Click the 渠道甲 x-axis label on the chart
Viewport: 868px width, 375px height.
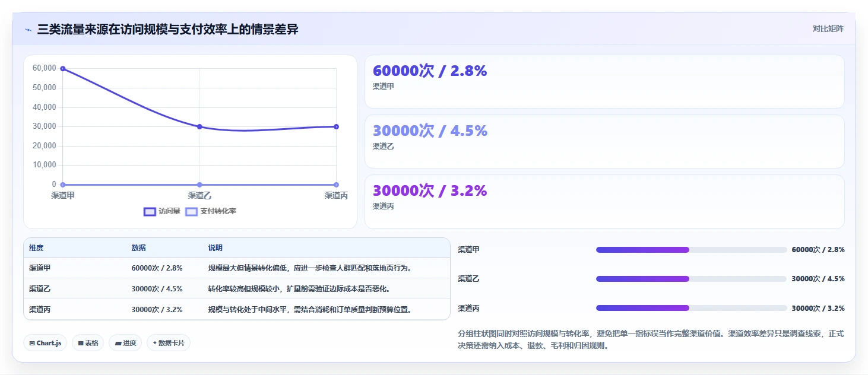[63, 195]
